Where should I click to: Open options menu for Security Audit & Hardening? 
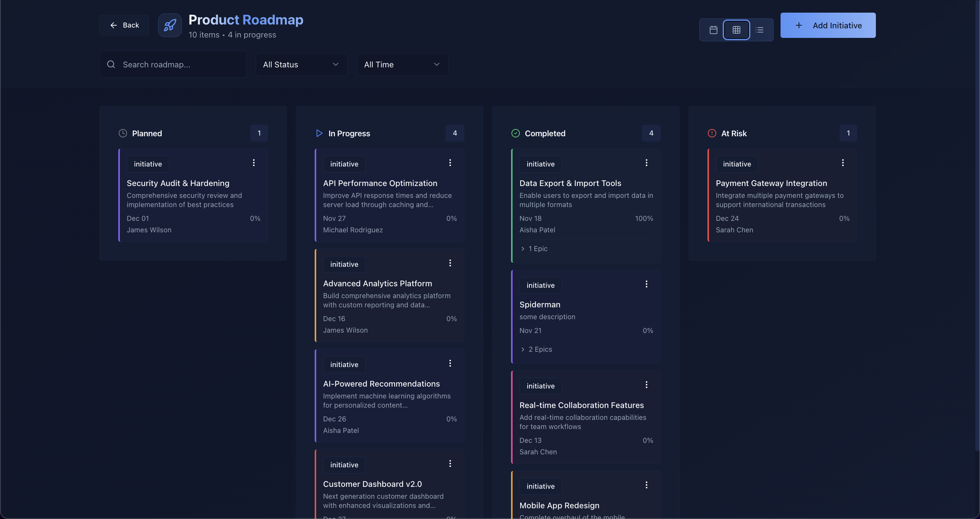pyautogui.click(x=253, y=162)
